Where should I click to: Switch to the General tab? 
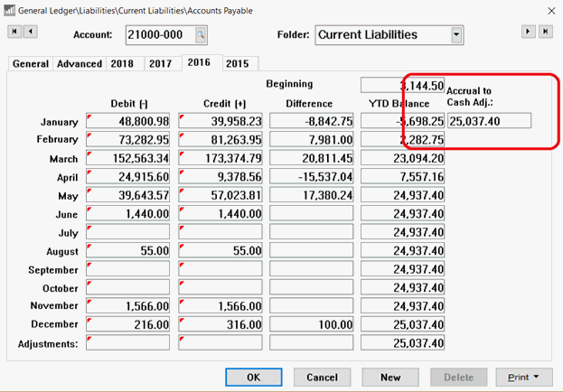pyautogui.click(x=31, y=63)
